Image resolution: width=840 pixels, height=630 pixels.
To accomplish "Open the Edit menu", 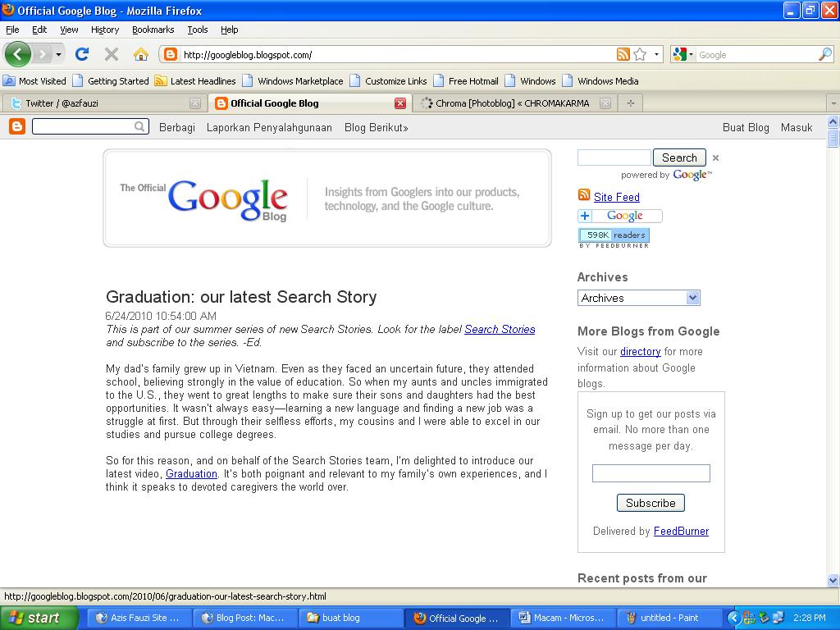I will pyautogui.click(x=39, y=30).
